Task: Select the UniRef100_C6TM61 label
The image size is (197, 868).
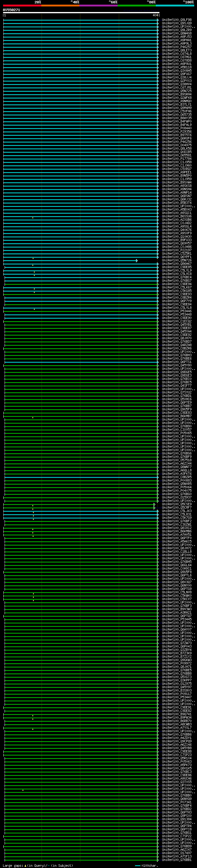Action: tap(177, 57)
